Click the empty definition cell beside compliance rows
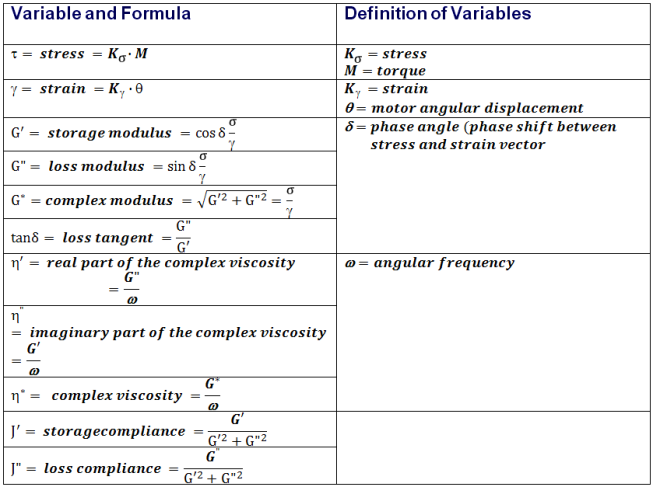This screenshot has height=487, width=653. (493, 448)
